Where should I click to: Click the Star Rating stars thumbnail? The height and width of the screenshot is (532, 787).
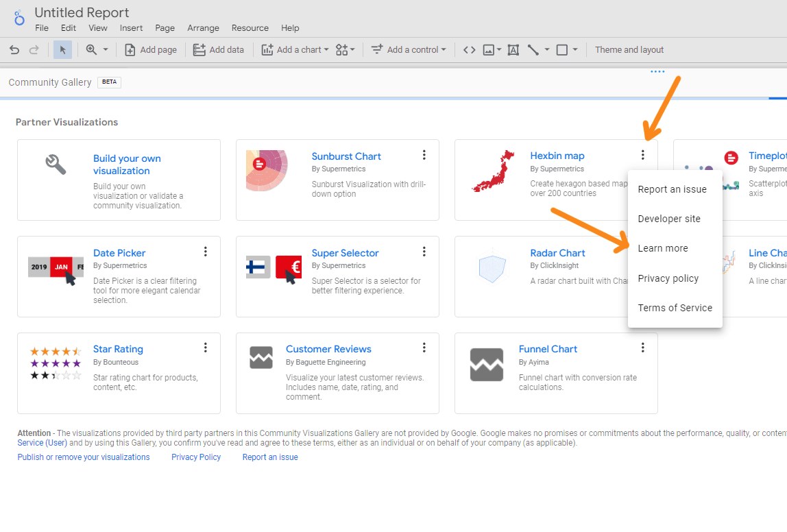pyautogui.click(x=56, y=363)
